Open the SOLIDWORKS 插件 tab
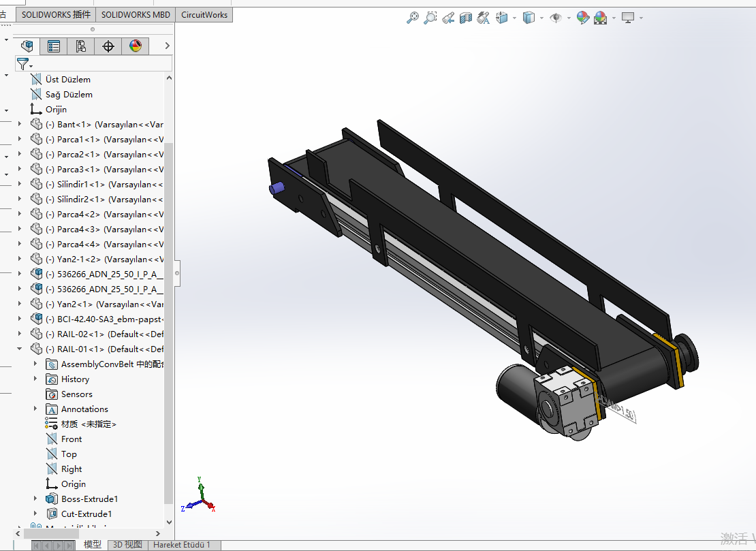 (x=56, y=15)
